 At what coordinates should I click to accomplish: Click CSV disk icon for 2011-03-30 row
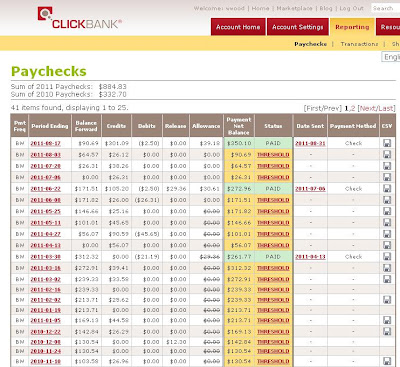pos(387,257)
